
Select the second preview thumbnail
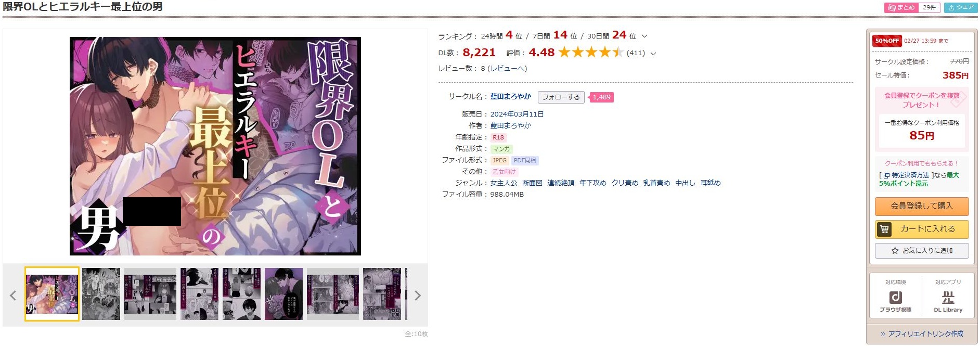coord(101,294)
